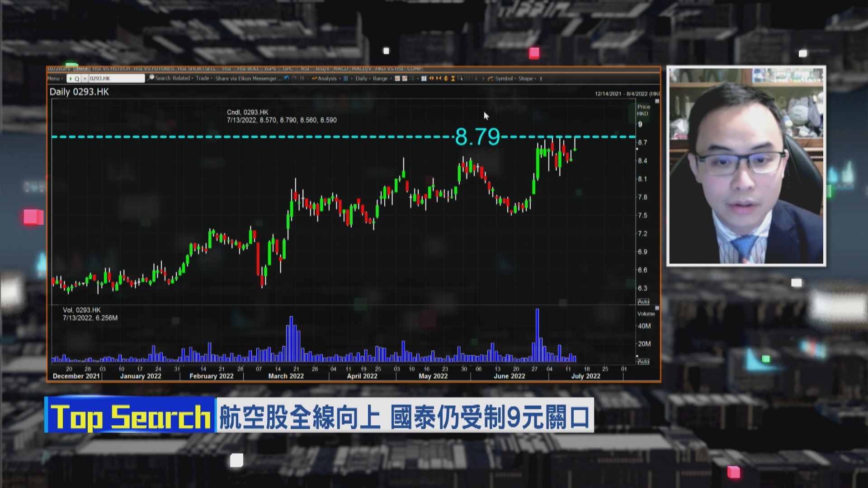Click Share via Eikon Messenger link
This screenshot has width=868, height=488.
pyautogui.click(x=248, y=78)
